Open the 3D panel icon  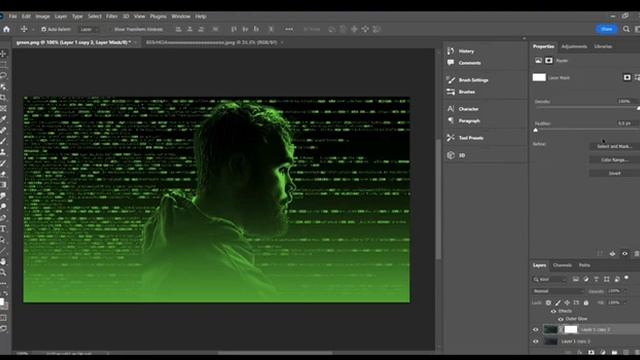(451, 155)
